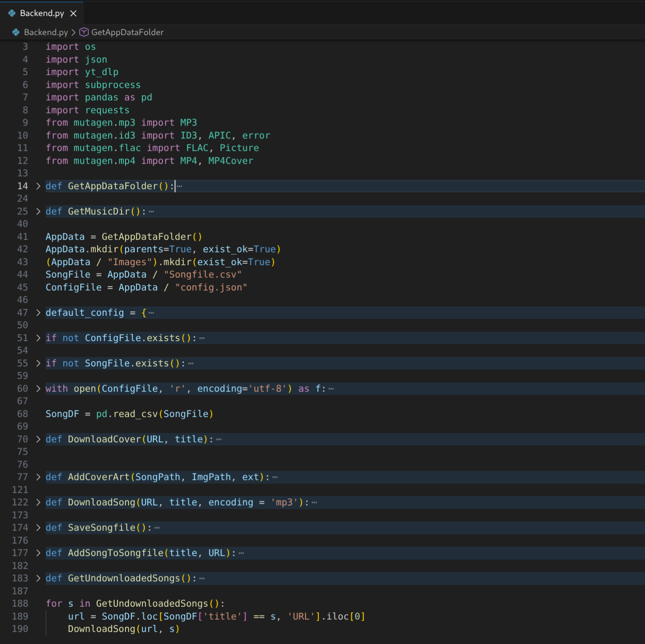Expand the SongFile.exists if block
Screen dimensions: 645x644
[38, 363]
